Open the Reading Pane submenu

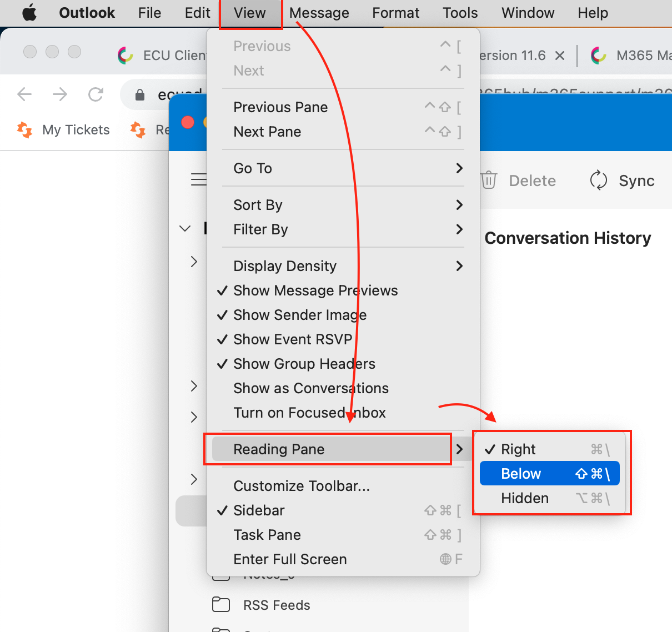[x=343, y=449]
